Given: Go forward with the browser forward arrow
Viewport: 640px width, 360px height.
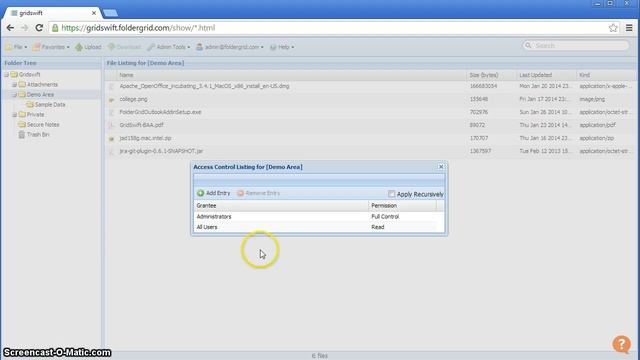Looking at the screenshot, I should [x=24, y=28].
